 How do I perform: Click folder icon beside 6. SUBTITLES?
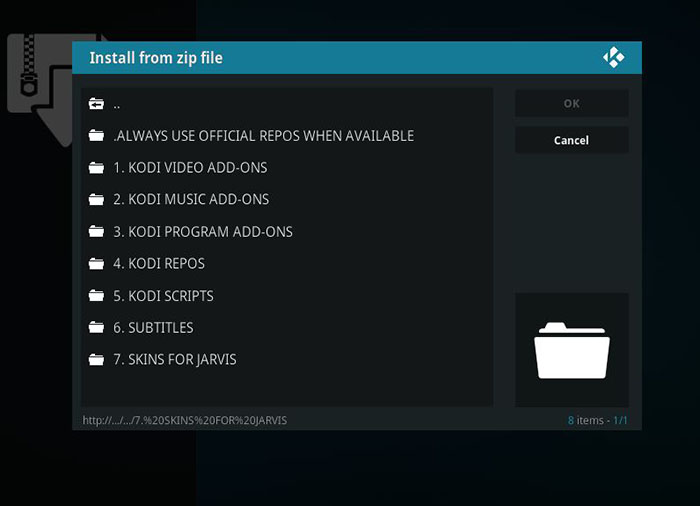[x=96, y=327]
